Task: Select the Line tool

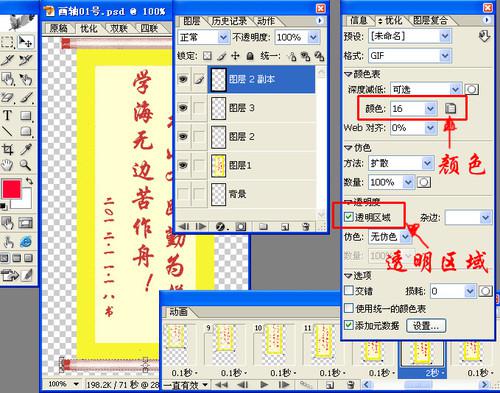Action: click(x=7, y=131)
